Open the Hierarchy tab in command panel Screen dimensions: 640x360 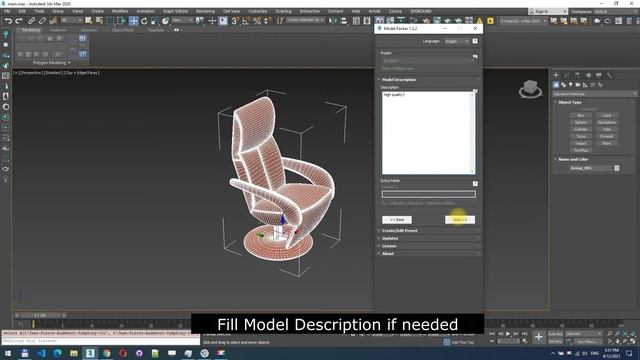click(577, 75)
